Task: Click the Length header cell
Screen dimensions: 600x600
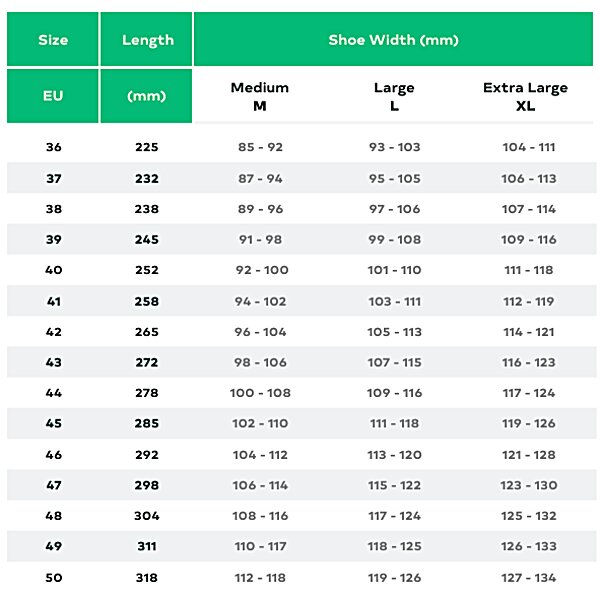Action: pyautogui.click(x=147, y=39)
